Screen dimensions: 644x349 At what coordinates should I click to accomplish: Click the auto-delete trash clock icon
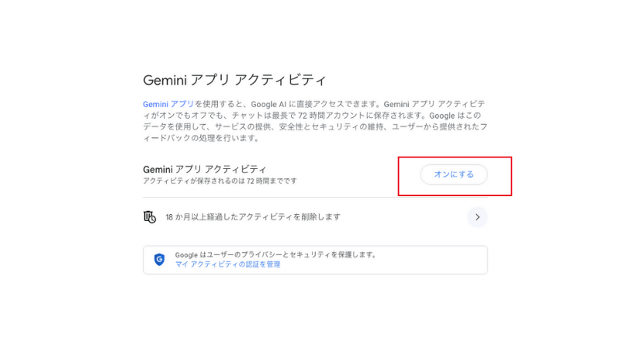150,217
